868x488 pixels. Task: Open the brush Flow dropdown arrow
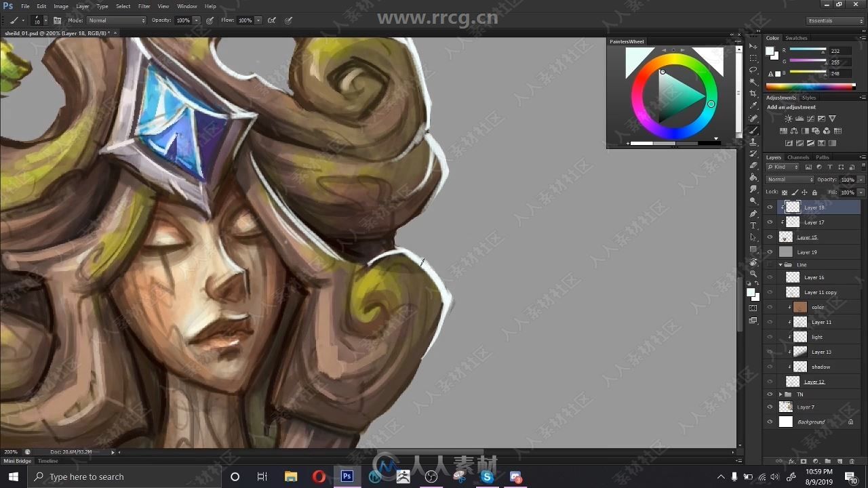point(258,20)
